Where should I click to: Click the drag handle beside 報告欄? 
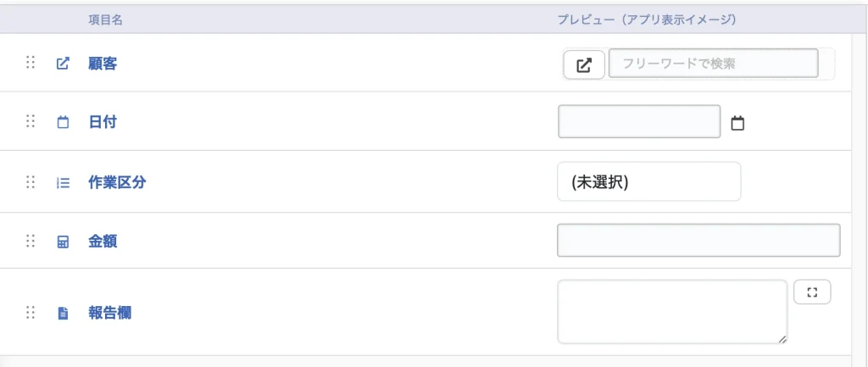click(31, 313)
